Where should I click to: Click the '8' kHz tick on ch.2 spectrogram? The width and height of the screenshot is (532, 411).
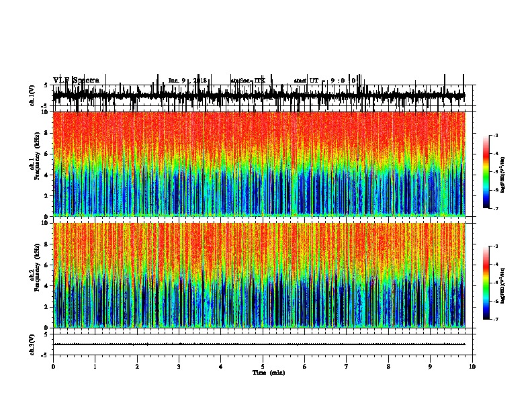[x=47, y=244]
